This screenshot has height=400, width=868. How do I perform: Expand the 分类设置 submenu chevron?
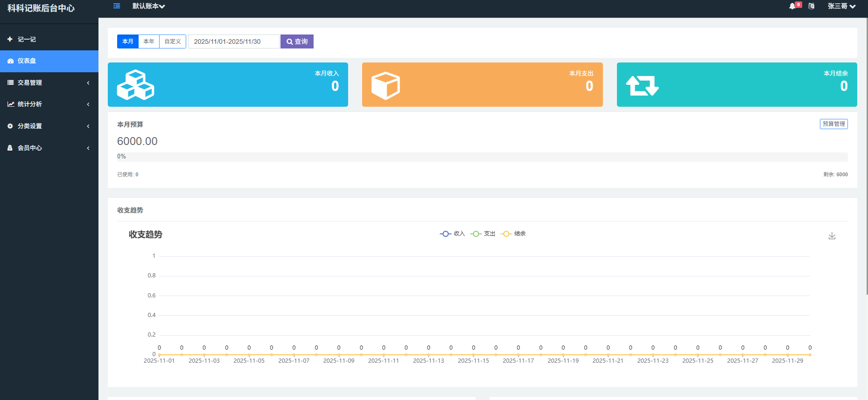pos(88,126)
